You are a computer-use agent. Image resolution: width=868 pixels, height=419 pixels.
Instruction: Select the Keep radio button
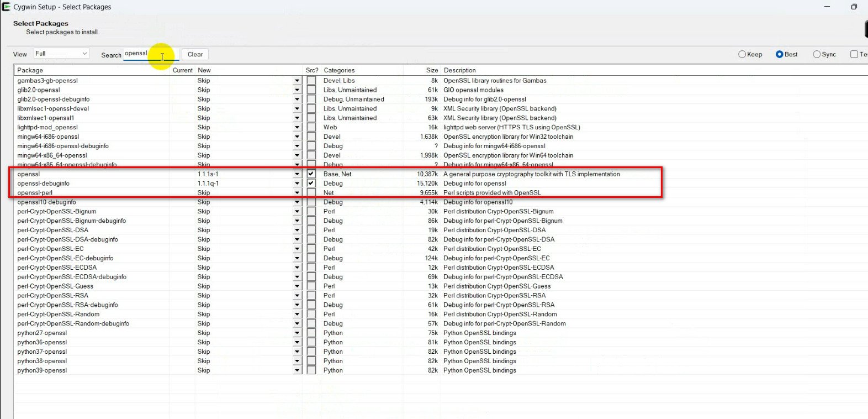click(x=742, y=54)
